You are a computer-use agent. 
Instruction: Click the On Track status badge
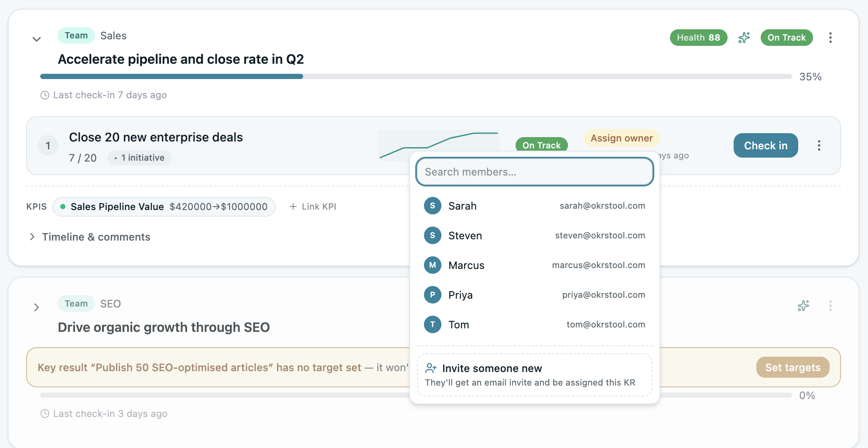pos(786,38)
